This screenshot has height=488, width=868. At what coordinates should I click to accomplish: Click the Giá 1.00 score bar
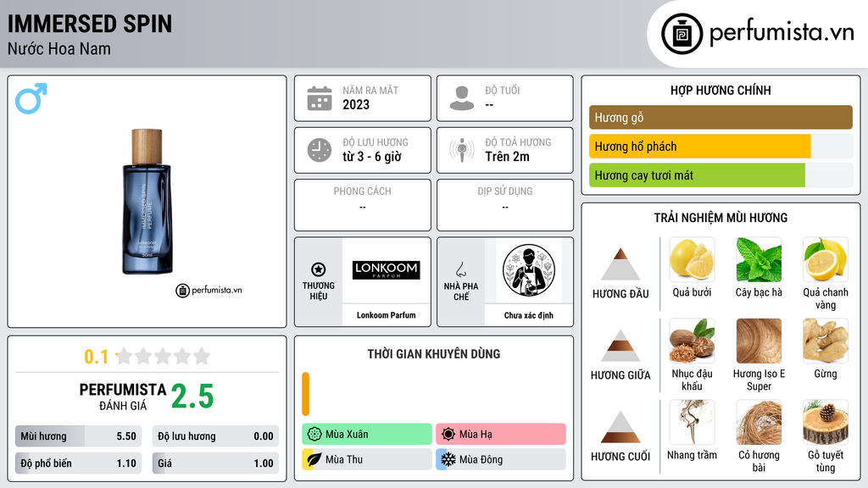coord(215,463)
